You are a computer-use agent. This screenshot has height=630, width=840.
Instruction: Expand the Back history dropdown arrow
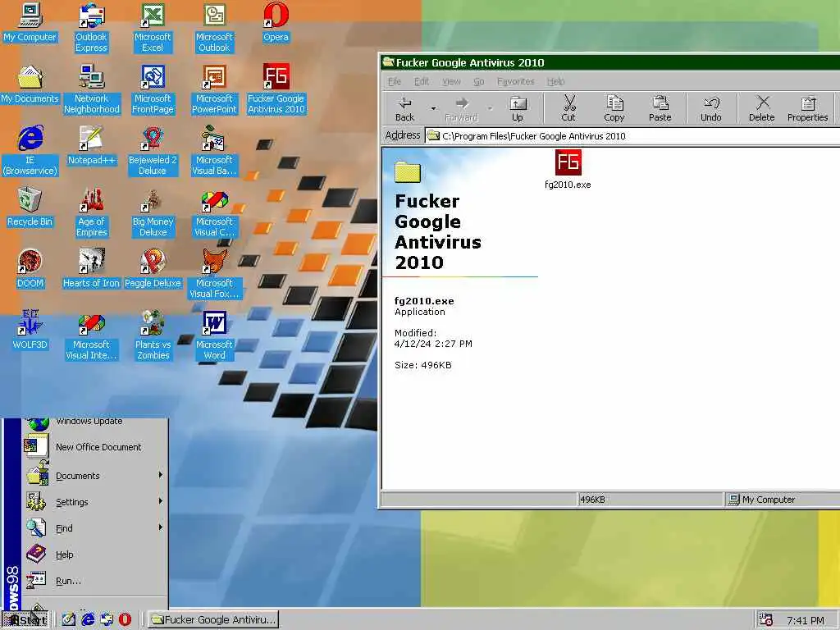(x=433, y=109)
